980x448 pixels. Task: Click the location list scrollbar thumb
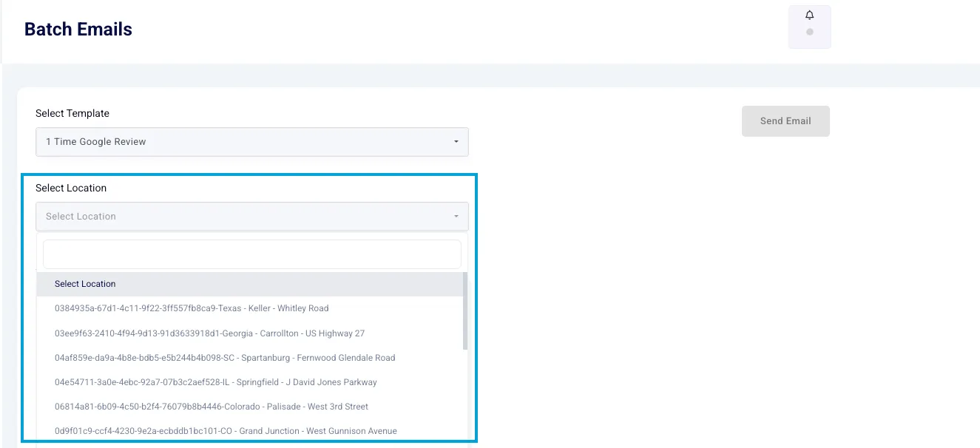point(465,310)
